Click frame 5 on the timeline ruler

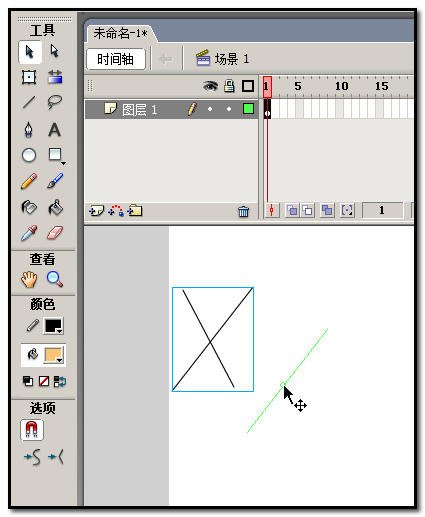(x=298, y=86)
